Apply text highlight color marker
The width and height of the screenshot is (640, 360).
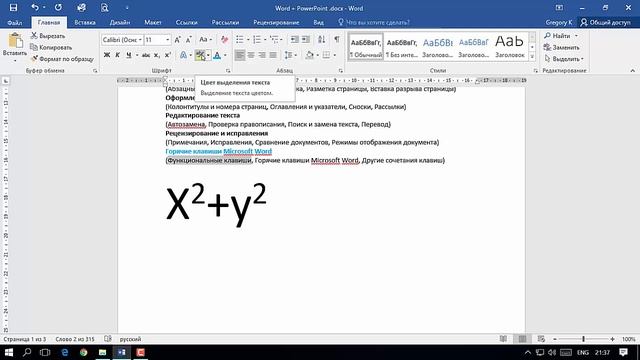click(200, 55)
